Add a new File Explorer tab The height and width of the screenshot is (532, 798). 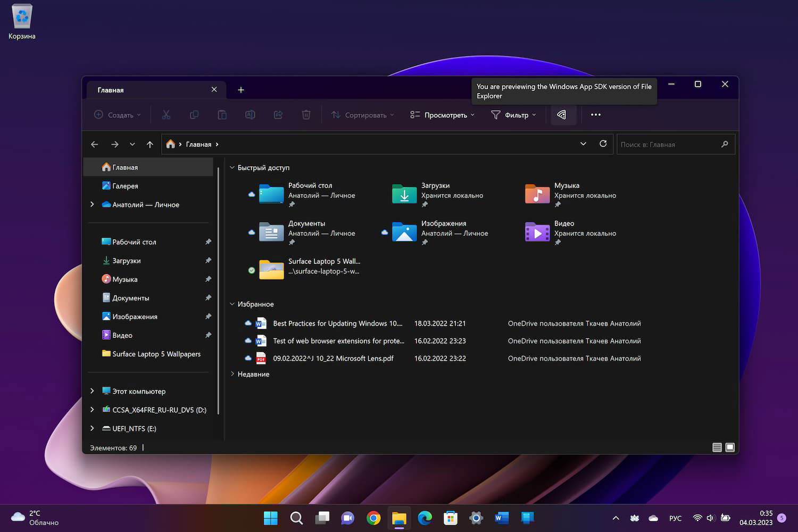click(x=241, y=90)
